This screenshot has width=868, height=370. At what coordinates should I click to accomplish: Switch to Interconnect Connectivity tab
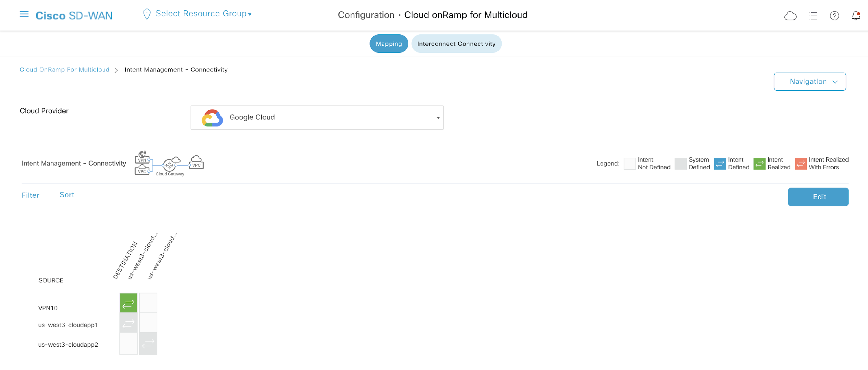(456, 44)
